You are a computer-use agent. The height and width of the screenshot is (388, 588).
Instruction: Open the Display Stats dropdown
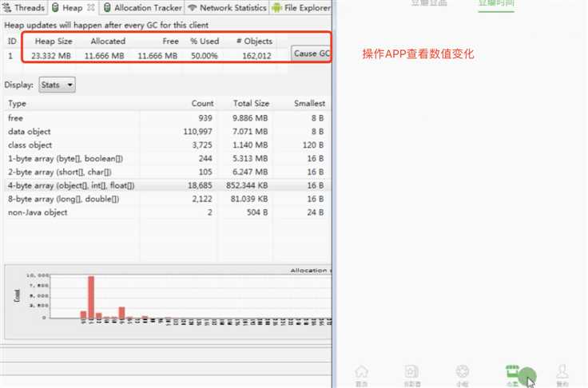pyautogui.click(x=57, y=85)
